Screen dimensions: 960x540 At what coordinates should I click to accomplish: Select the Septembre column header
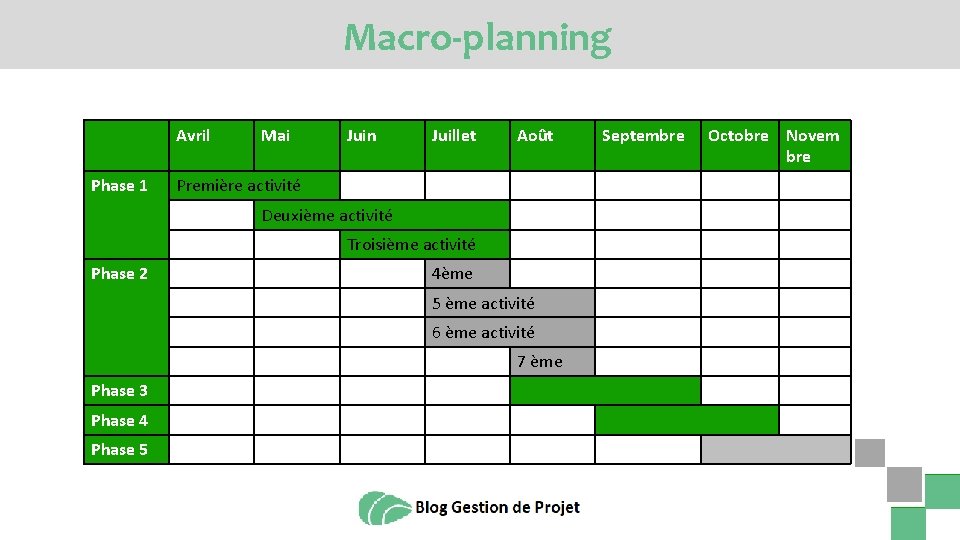(x=648, y=145)
